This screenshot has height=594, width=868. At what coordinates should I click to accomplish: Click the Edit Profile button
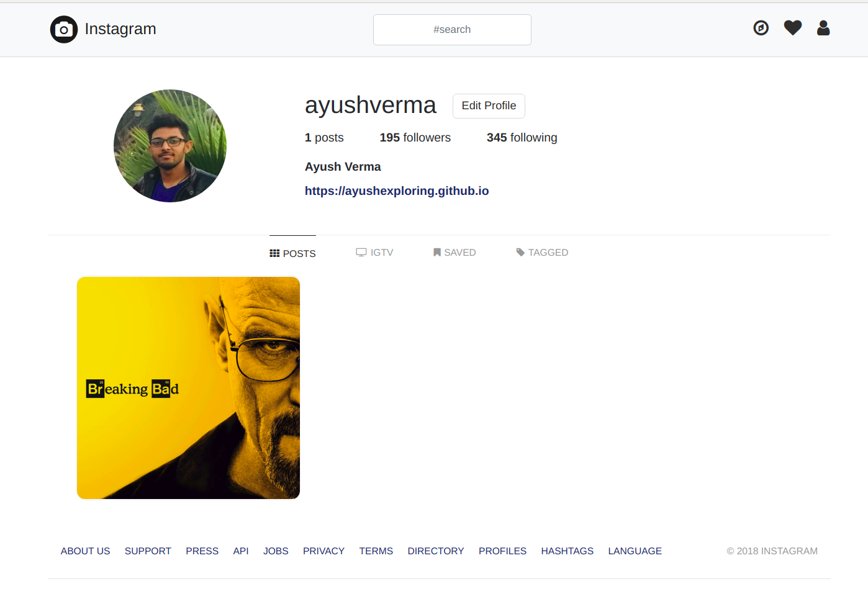click(x=489, y=106)
